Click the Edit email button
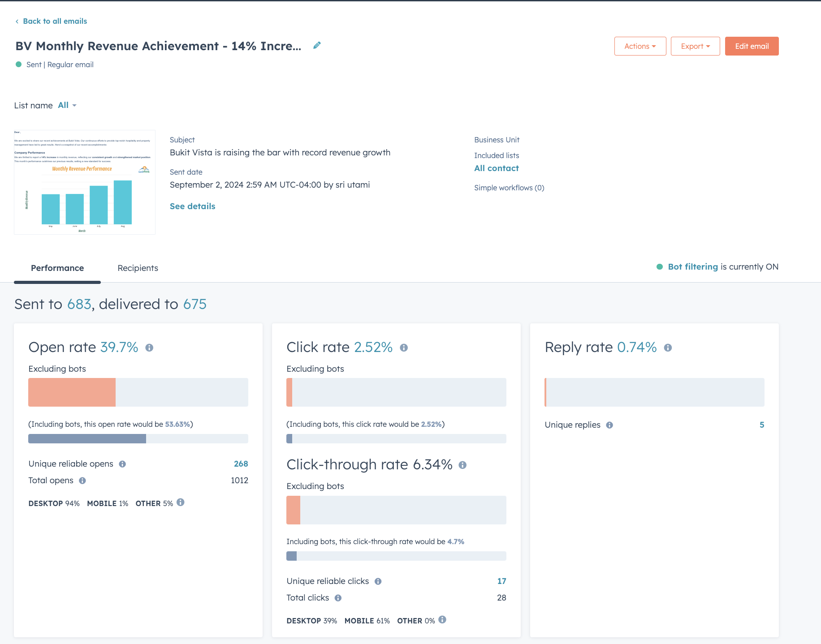This screenshot has width=821, height=644. [x=752, y=46]
